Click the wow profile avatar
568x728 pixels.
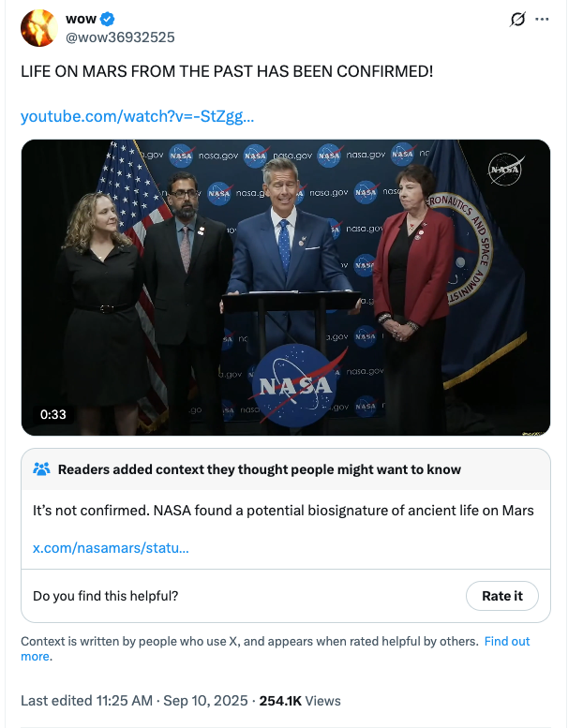38,27
